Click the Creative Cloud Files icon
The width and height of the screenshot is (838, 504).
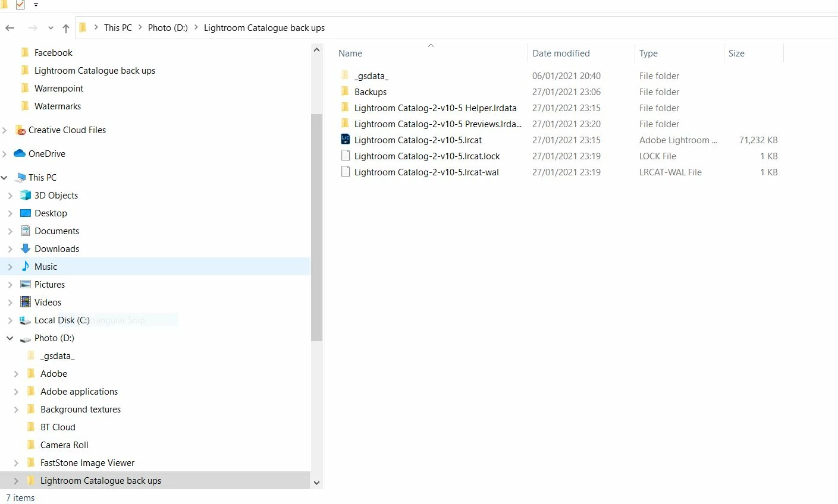20,130
